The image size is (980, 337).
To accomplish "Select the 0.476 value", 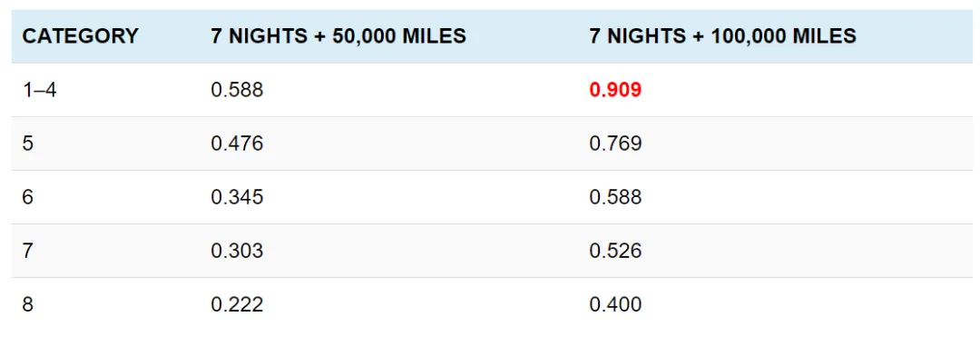I will click(x=237, y=144).
